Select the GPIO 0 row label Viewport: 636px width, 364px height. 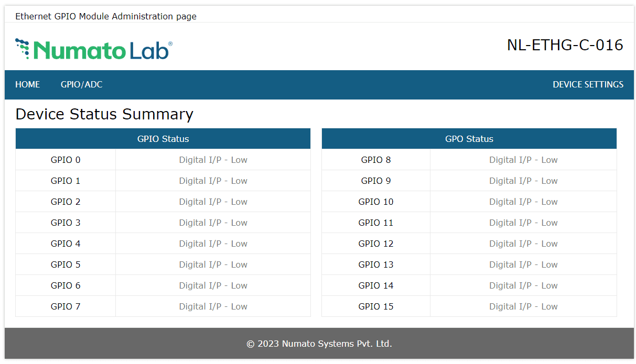[66, 159]
